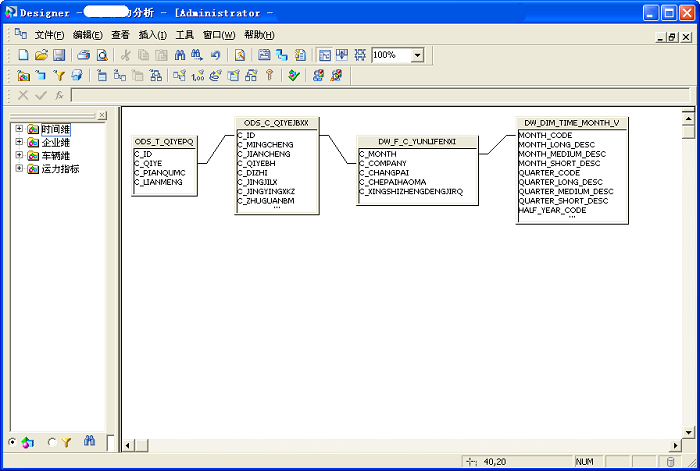The width and height of the screenshot is (700, 471).
Task: Open the 工具 menu
Action: (x=184, y=35)
